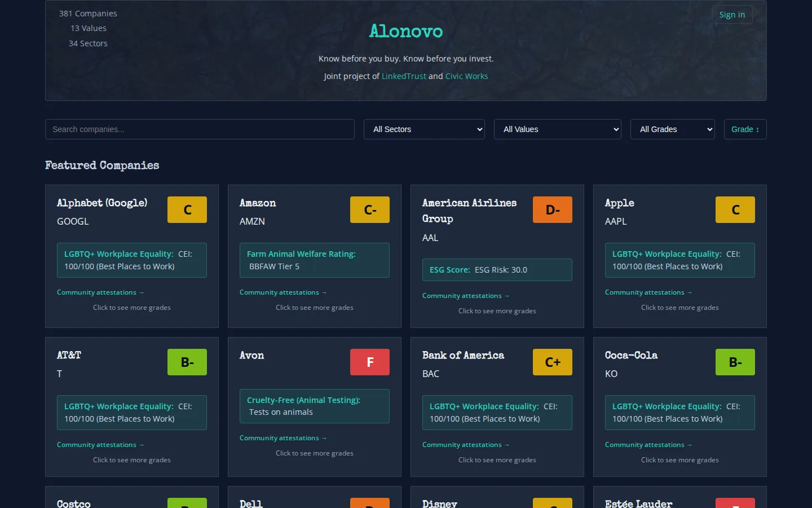812x508 pixels.
Task: Click Apple's C grade badge
Action: tap(735, 209)
